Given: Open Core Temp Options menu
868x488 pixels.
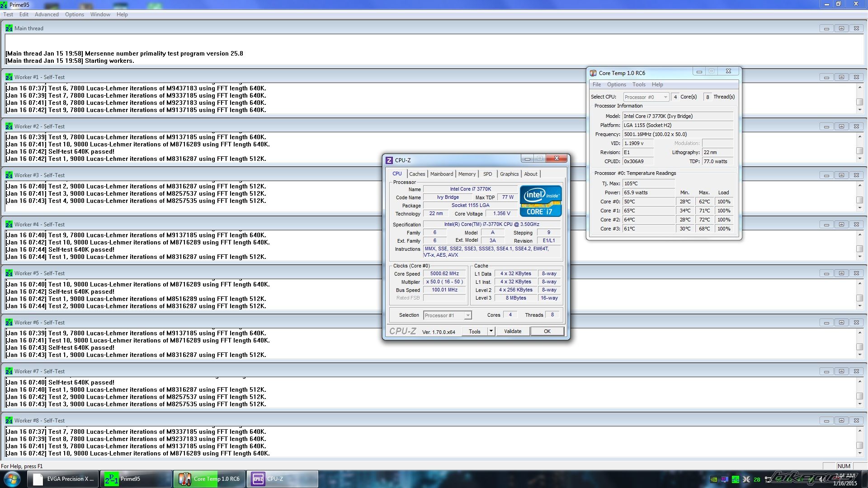Looking at the screenshot, I should [617, 84].
